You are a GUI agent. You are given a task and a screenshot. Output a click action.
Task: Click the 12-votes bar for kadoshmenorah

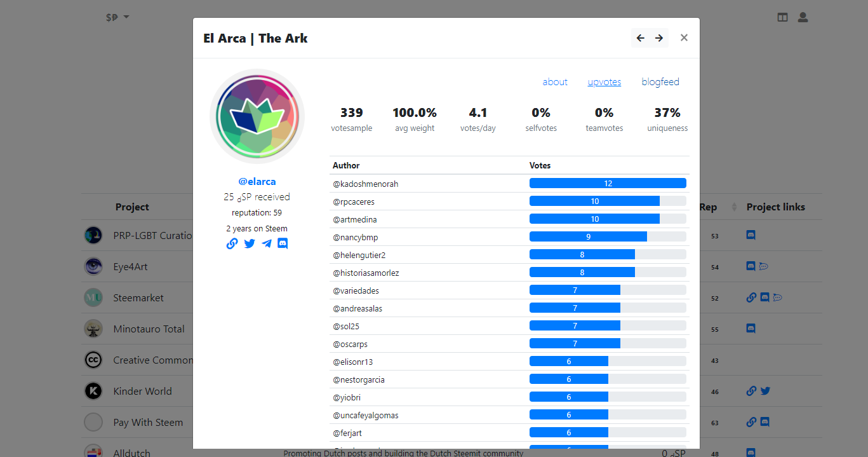point(608,183)
